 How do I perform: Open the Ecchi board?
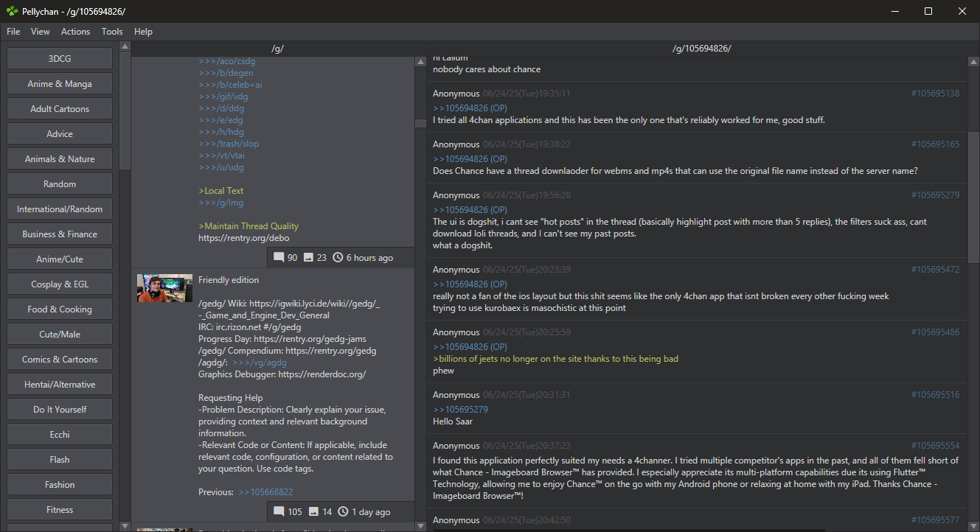pyautogui.click(x=60, y=435)
